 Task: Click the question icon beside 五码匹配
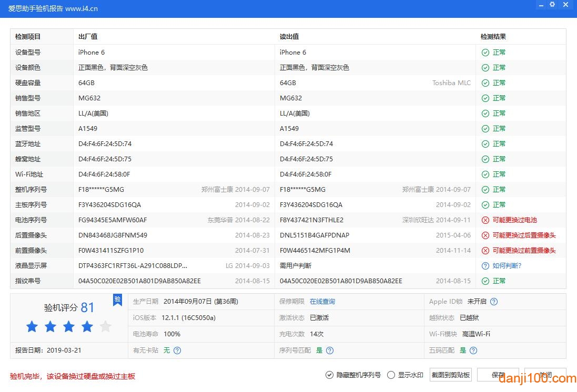point(473,350)
